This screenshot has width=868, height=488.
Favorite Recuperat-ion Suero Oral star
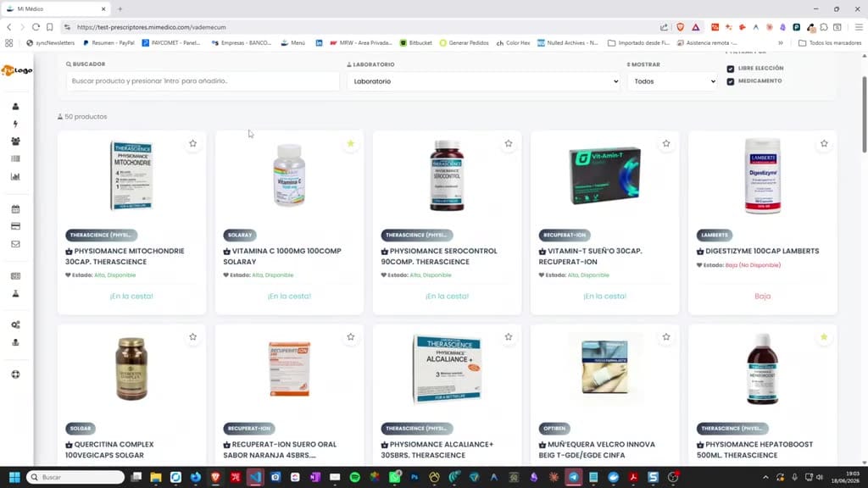coord(350,336)
